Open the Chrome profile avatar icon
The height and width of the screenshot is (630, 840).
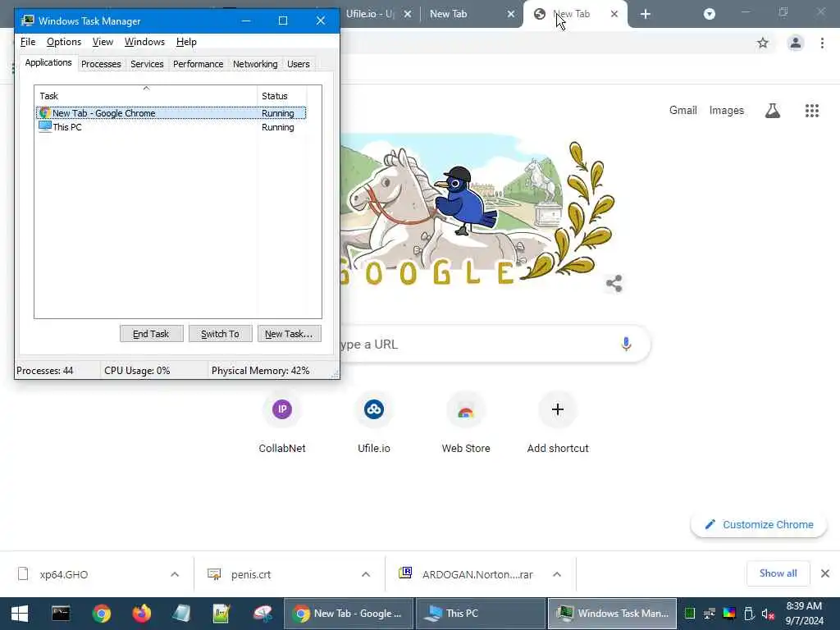click(796, 43)
